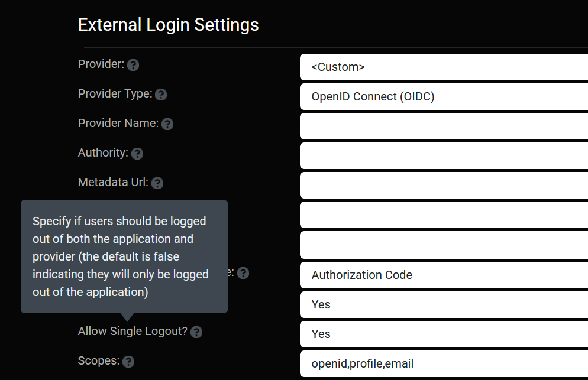This screenshot has width=588, height=380.
Task: Click the Allow Single Logout help icon
Action: coord(197,332)
